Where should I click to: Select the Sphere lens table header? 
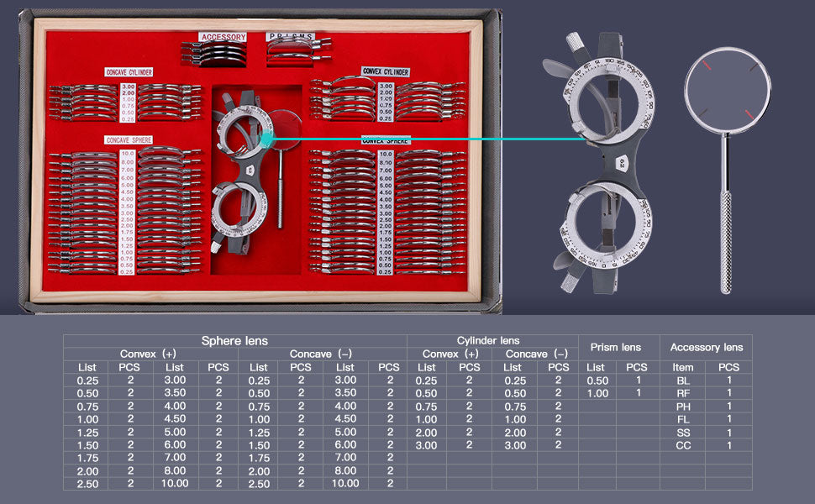click(x=234, y=341)
